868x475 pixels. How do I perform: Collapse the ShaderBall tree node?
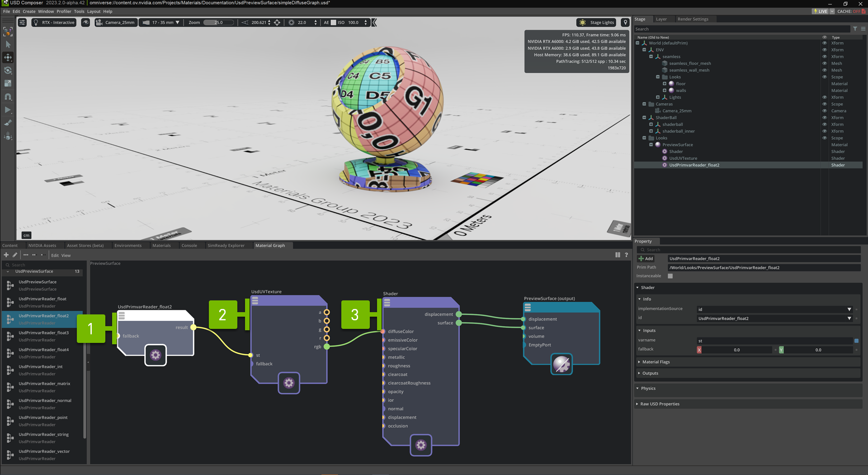click(x=644, y=118)
